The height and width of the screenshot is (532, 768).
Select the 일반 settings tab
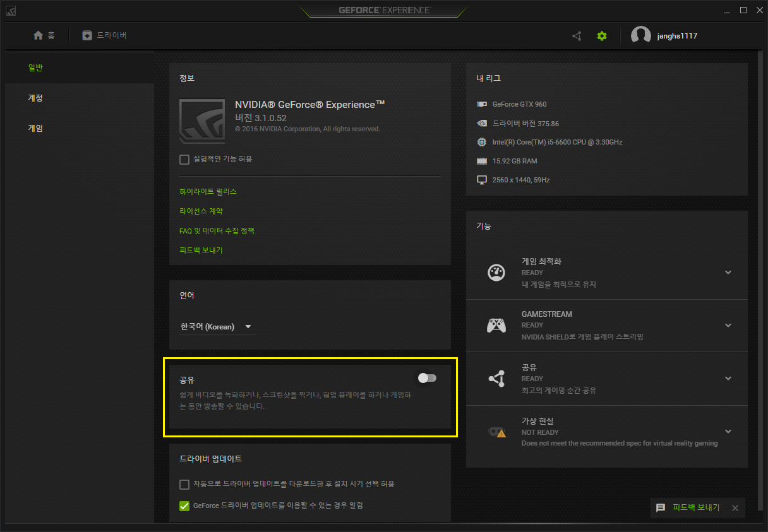tap(80, 68)
